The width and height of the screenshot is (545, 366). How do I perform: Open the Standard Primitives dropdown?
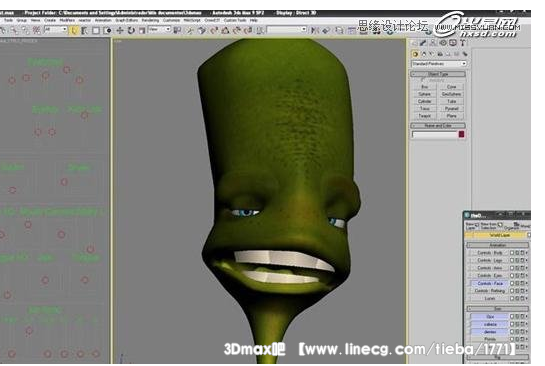click(x=439, y=64)
